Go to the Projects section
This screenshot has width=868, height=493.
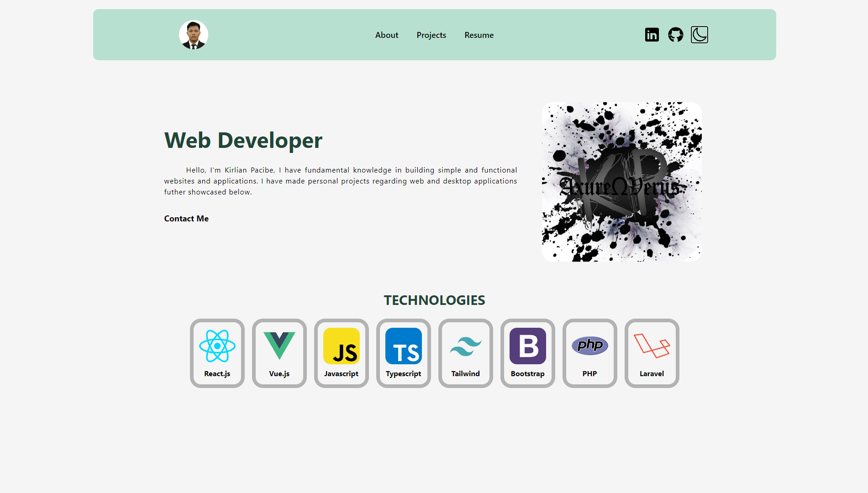(x=431, y=35)
